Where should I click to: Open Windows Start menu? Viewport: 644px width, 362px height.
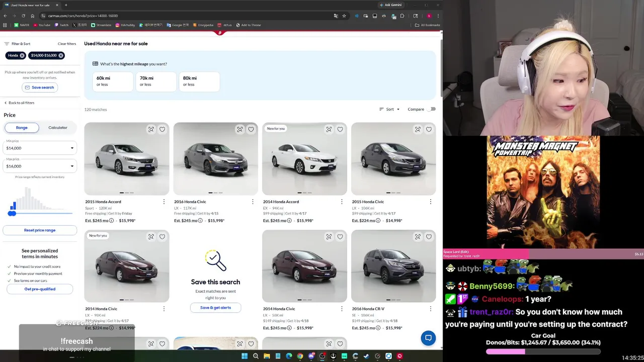tap(245, 356)
